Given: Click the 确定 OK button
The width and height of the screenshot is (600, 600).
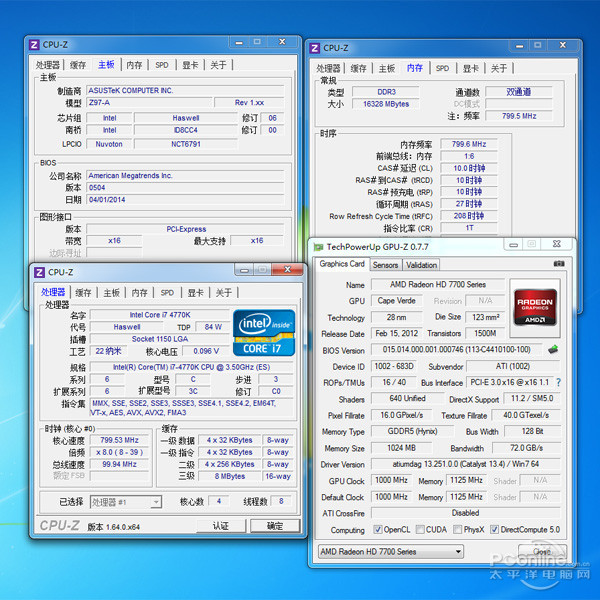Looking at the screenshot, I should pos(275,526).
